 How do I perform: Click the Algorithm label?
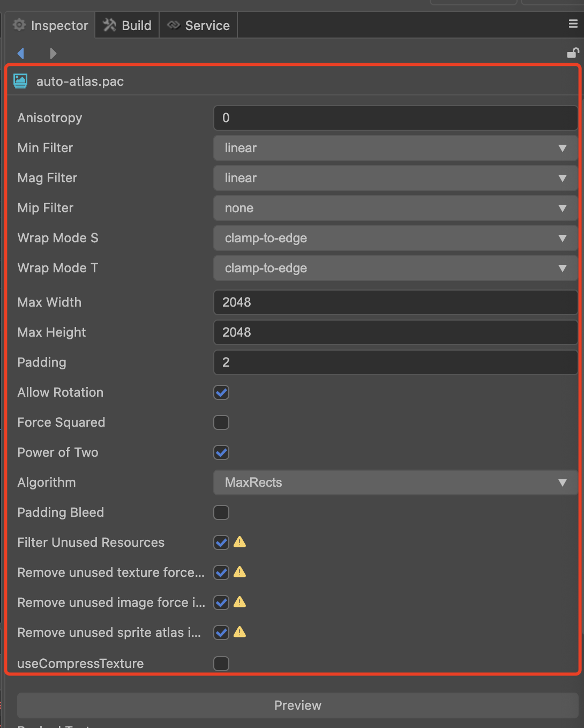[47, 482]
